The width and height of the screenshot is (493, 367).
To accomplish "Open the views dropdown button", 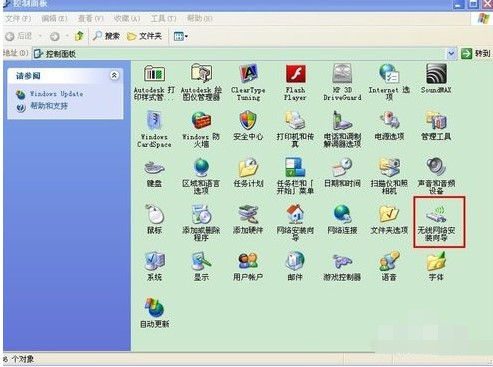I will 181,36.
